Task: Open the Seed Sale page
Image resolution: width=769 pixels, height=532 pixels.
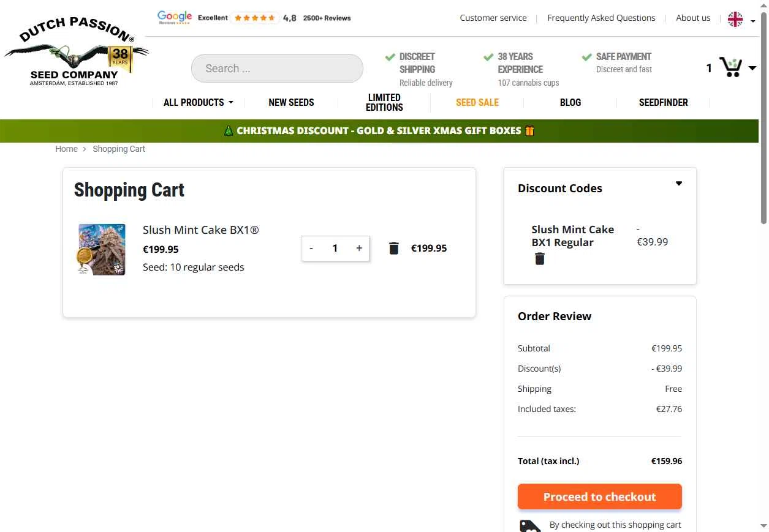Action: pos(477,102)
